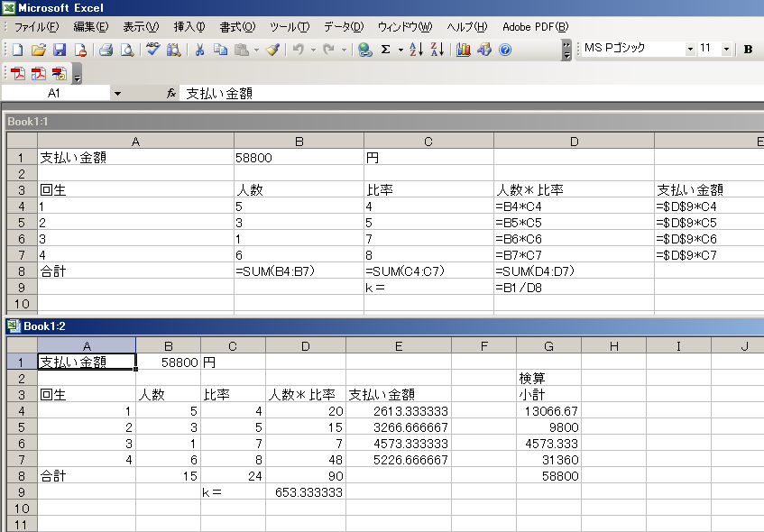This screenshot has height=532, width=764.
Task: Sort ascending with the A-Z icon
Action: (416, 50)
